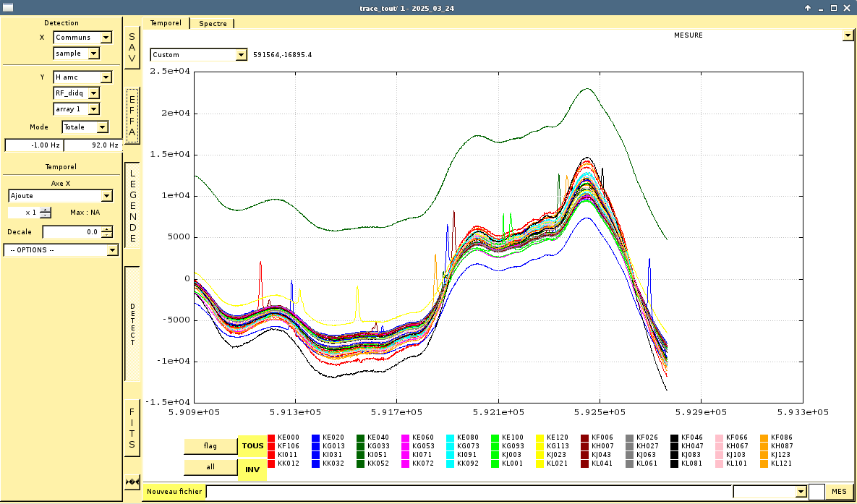The image size is (857, 504).
Task: Click the red KE000 legend swatch
Action: tap(271, 437)
